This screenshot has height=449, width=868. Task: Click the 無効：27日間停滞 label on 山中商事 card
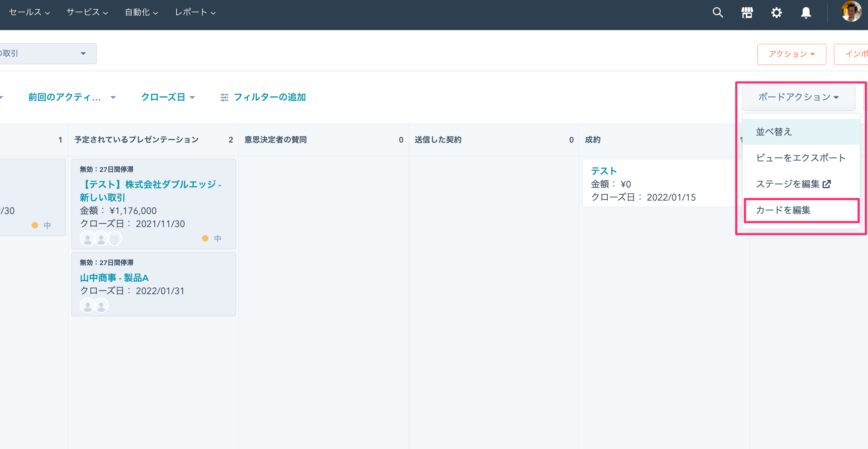coord(107,263)
